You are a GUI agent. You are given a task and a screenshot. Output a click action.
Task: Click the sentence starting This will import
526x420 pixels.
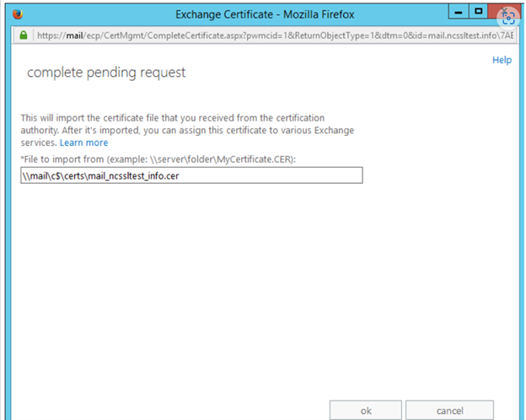click(187, 130)
